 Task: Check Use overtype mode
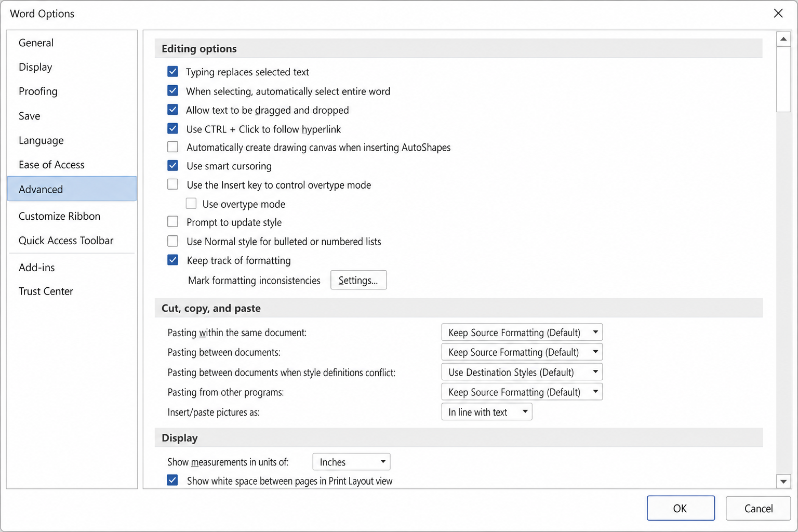click(x=191, y=204)
